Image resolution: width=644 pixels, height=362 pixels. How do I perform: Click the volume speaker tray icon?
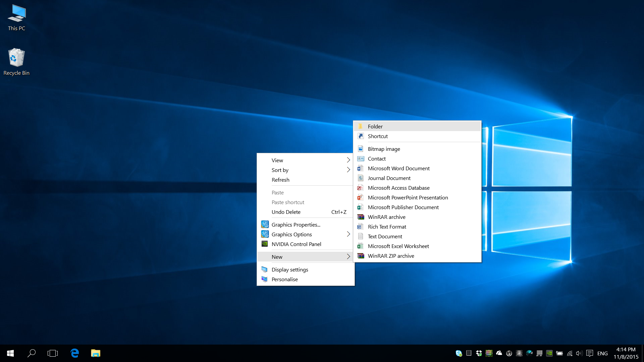pyautogui.click(x=579, y=353)
